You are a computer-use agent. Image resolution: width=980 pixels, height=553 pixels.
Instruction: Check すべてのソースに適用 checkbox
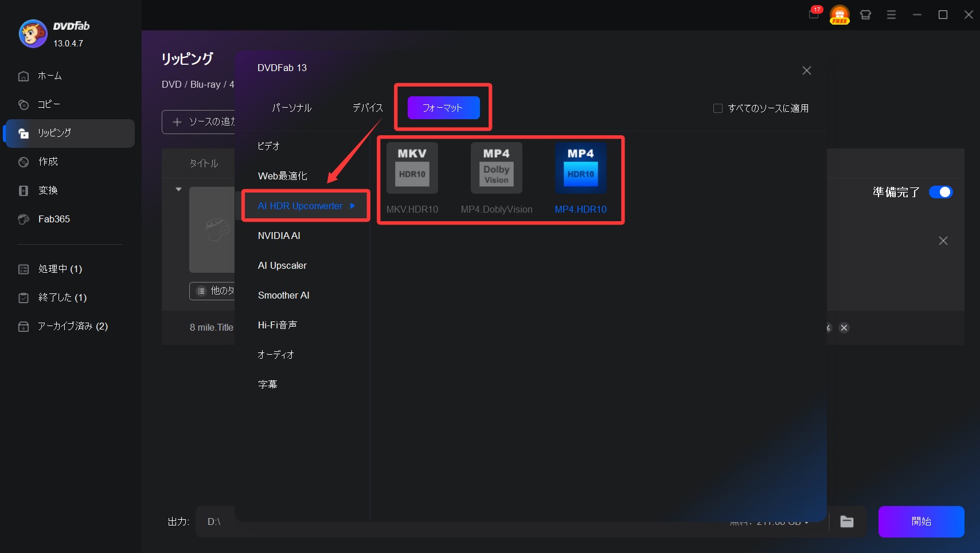[x=717, y=108]
